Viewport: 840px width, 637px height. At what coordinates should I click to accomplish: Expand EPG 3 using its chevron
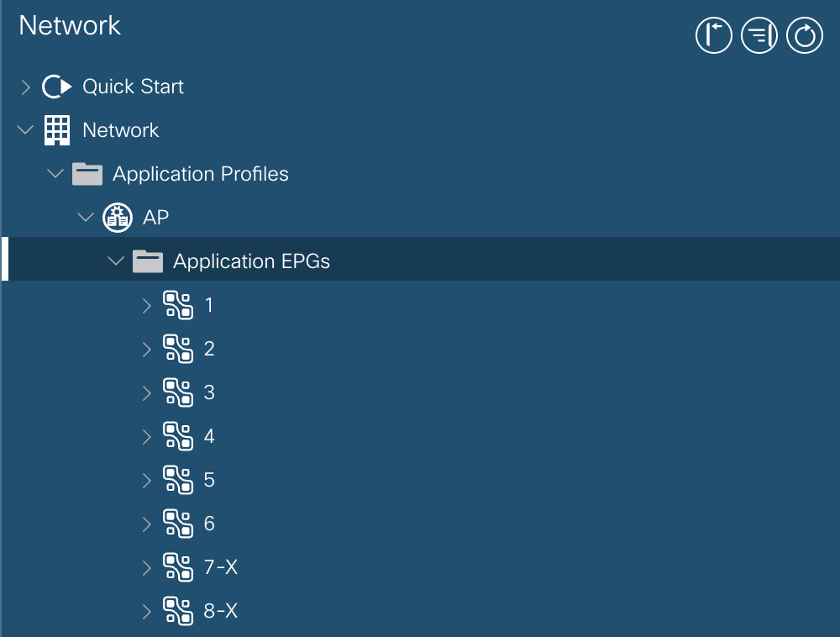coord(145,392)
